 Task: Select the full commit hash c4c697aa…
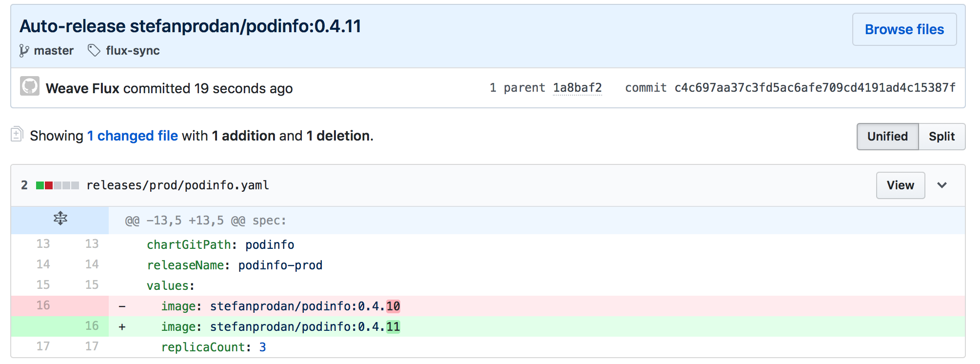tap(815, 88)
